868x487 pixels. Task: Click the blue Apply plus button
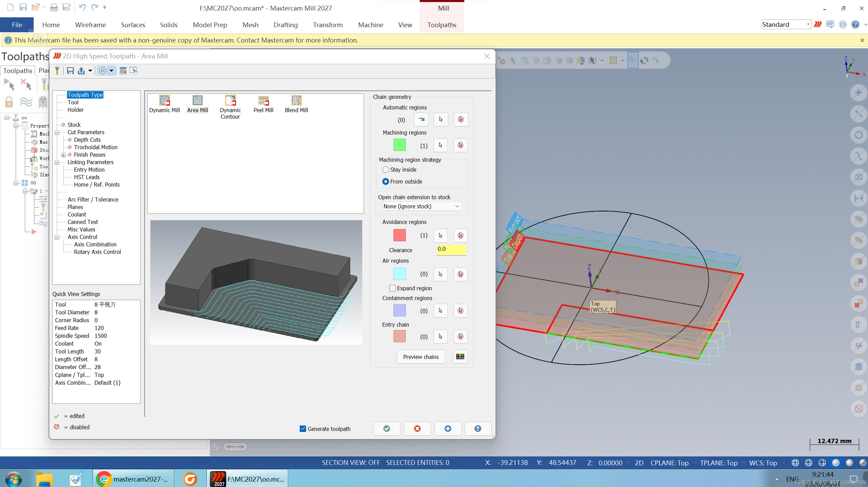tap(448, 429)
